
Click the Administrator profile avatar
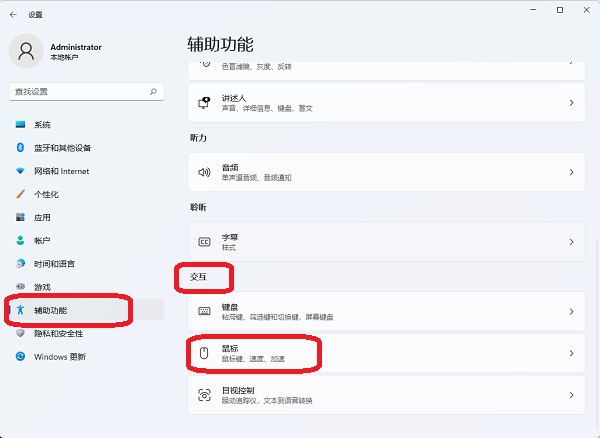coord(27,51)
